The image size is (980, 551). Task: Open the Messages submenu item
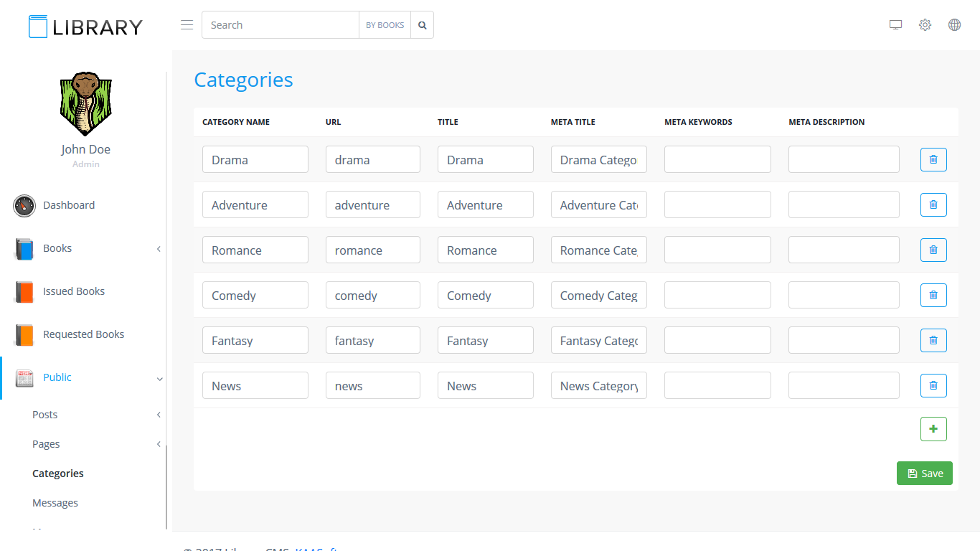click(x=55, y=503)
